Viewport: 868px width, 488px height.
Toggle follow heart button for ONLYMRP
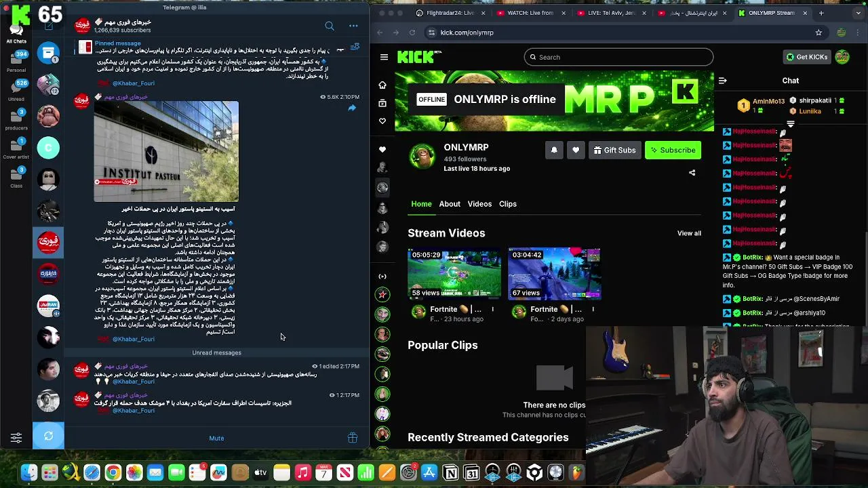click(576, 150)
